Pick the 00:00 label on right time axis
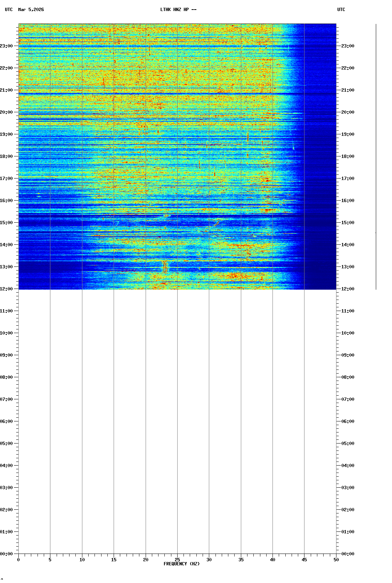 pyautogui.click(x=348, y=554)
